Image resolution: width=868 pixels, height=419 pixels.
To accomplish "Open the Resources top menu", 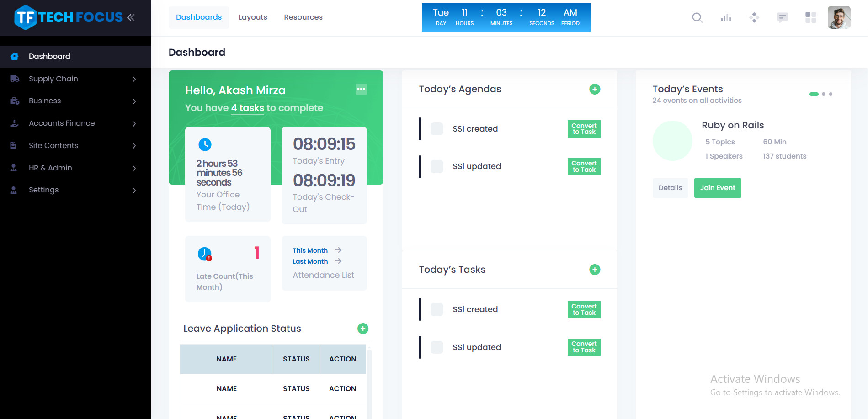I will point(303,17).
